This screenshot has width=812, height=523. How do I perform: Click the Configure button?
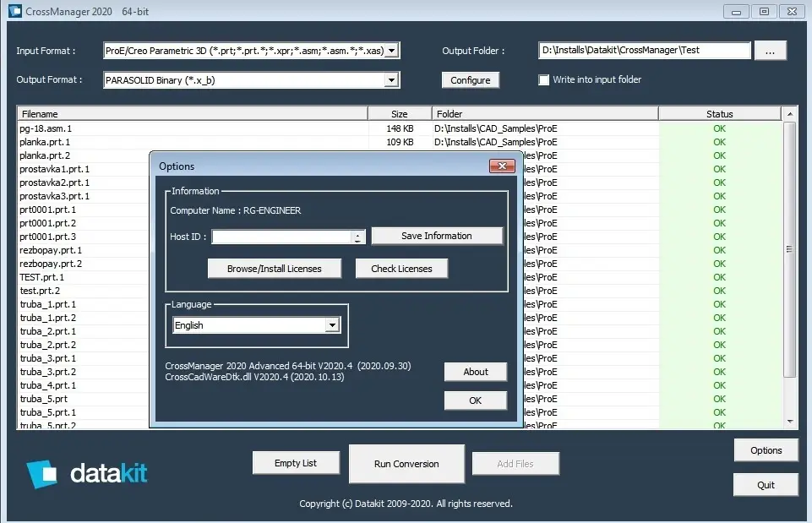(x=470, y=80)
